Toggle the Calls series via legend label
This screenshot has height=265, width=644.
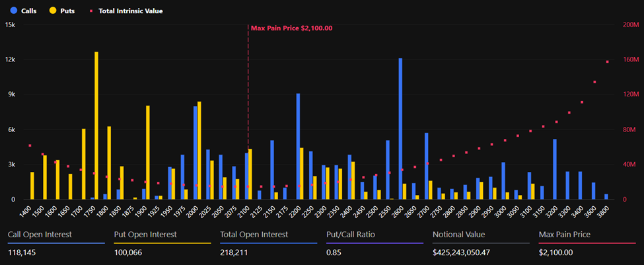(x=28, y=11)
